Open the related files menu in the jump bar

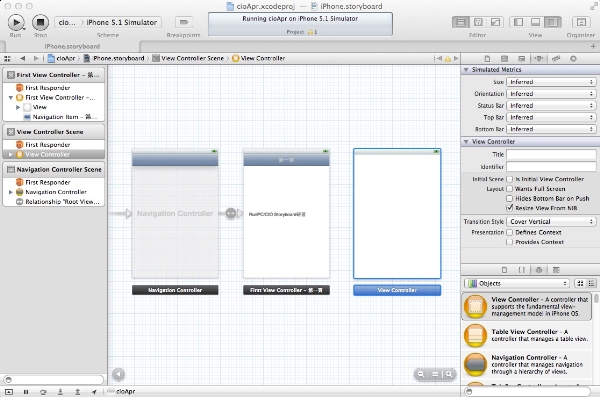[7, 59]
